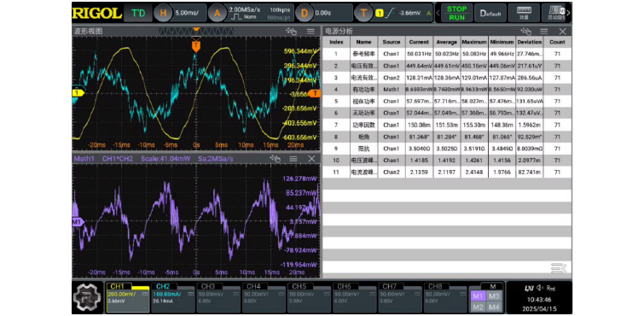Screen dimensions: 644x316
Task: Toggle the M4 math channel button
Action: click(x=495, y=307)
